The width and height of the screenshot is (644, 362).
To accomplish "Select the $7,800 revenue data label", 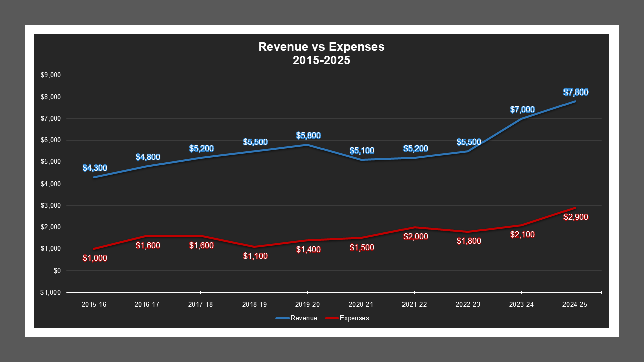I will [x=576, y=92].
